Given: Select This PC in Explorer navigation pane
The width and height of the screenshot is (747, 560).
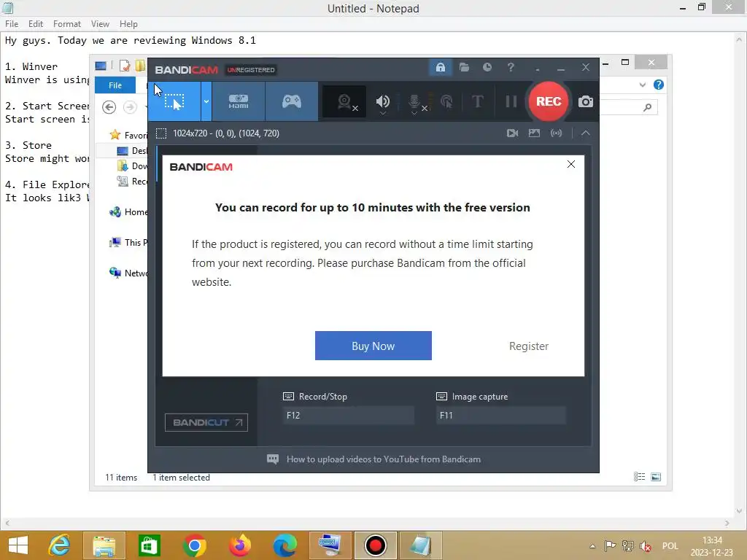Looking at the screenshot, I should [x=128, y=242].
